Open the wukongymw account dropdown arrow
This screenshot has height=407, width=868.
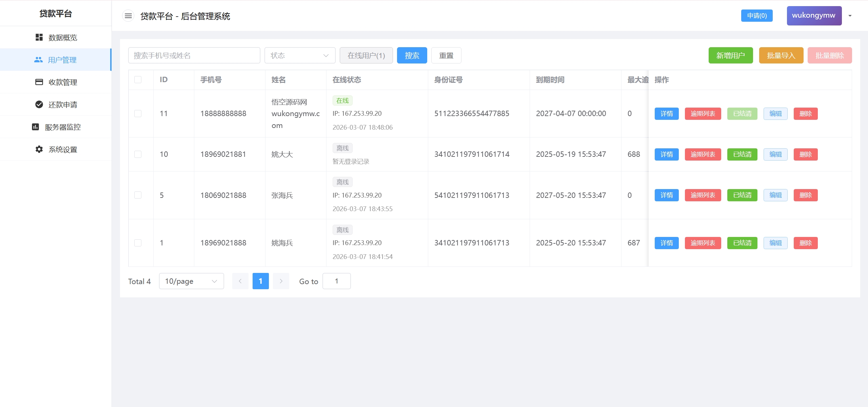point(850,16)
